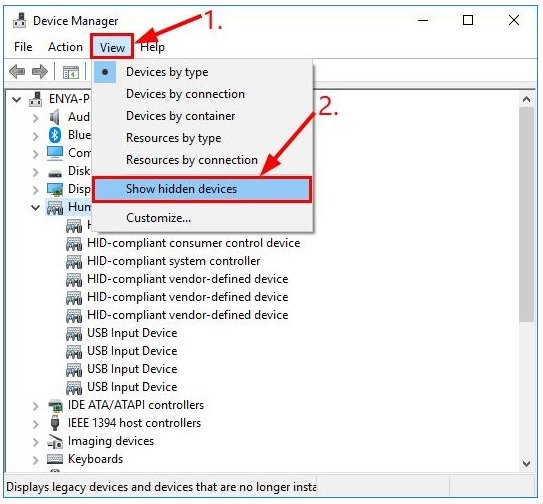
Task: Click the IDE ATA/ATAPI controllers icon
Action: [x=55, y=405]
